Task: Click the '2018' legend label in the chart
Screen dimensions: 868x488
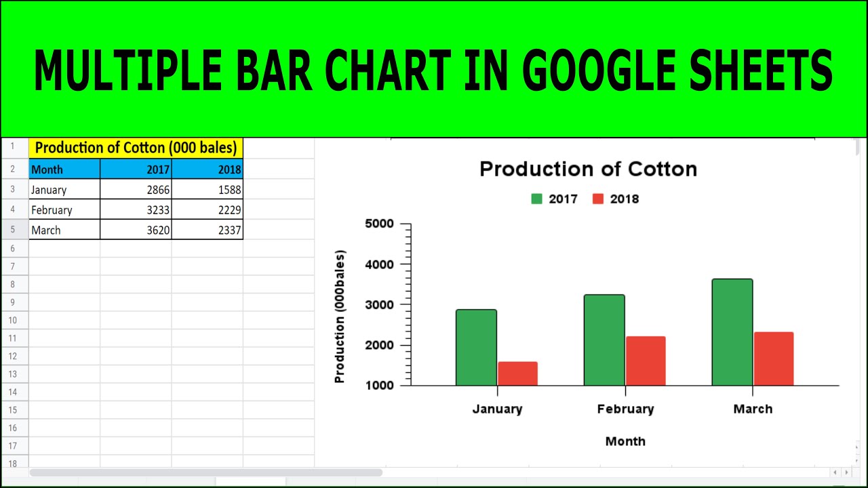Action: point(624,199)
